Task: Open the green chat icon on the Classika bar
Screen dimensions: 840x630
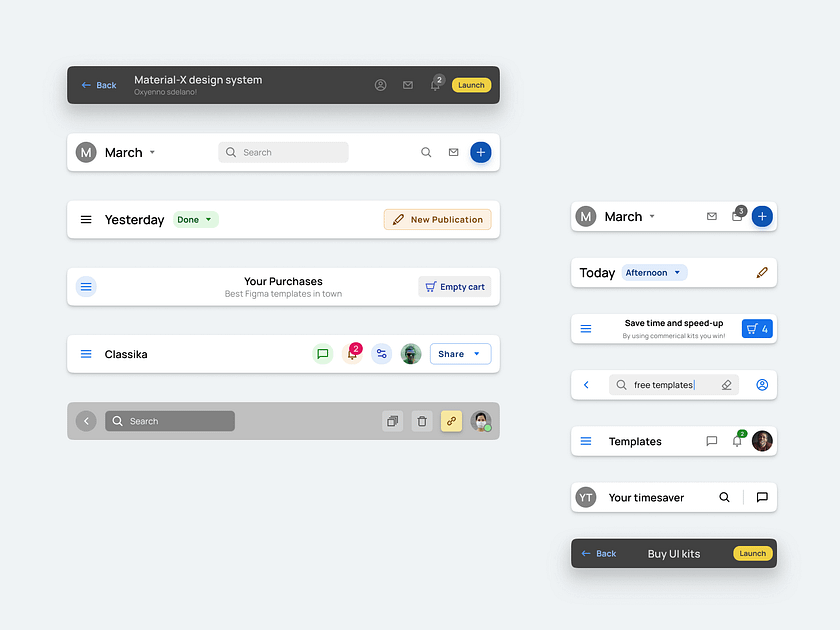Action: [x=322, y=354]
